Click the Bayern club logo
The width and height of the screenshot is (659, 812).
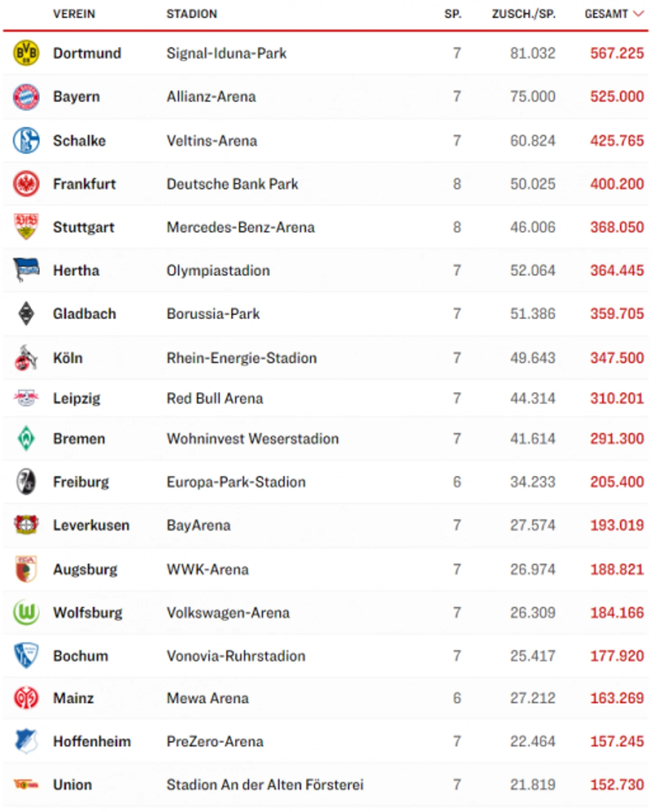26,97
